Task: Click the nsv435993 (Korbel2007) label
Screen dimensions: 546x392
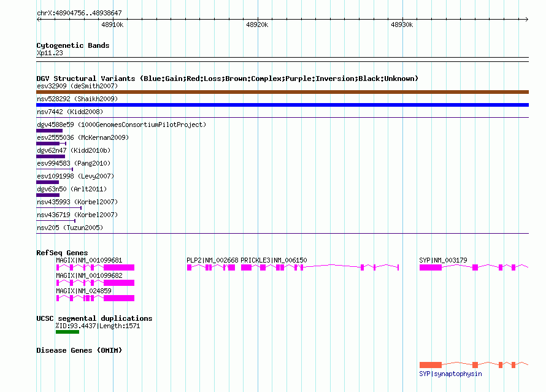Action: (77, 202)
